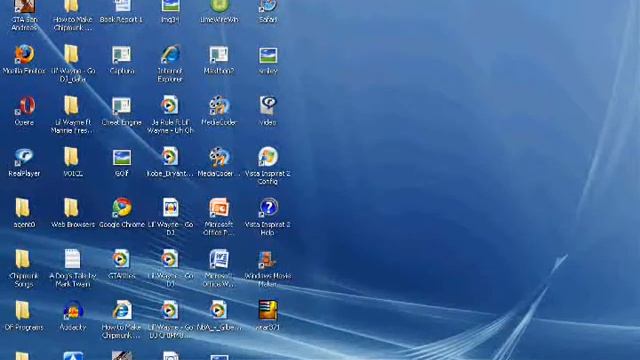640x360 pixels.
Task: Launch the Cheat Engine shortcut
Action: point(122,106)
